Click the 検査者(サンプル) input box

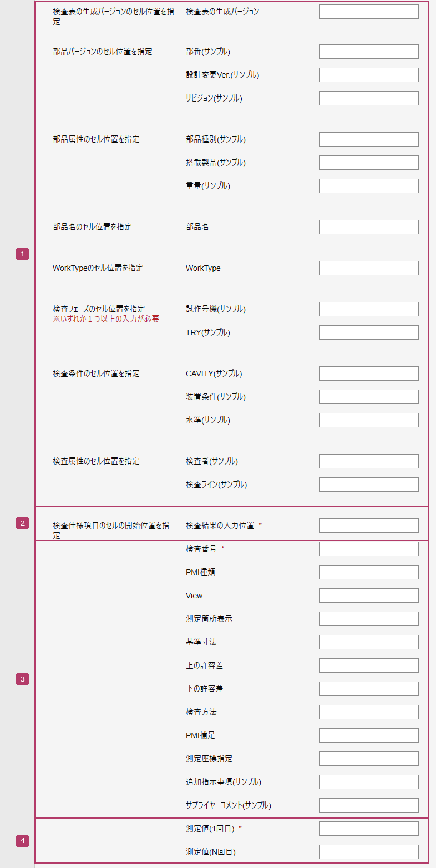368,461
